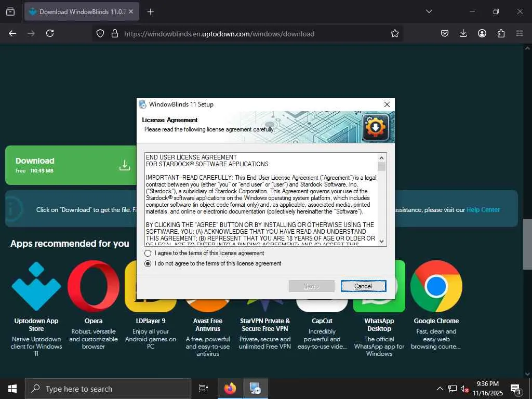Click the browser page vertical scrollbar thumb
This screenshot has height=399, width=532.
(527, 244)
